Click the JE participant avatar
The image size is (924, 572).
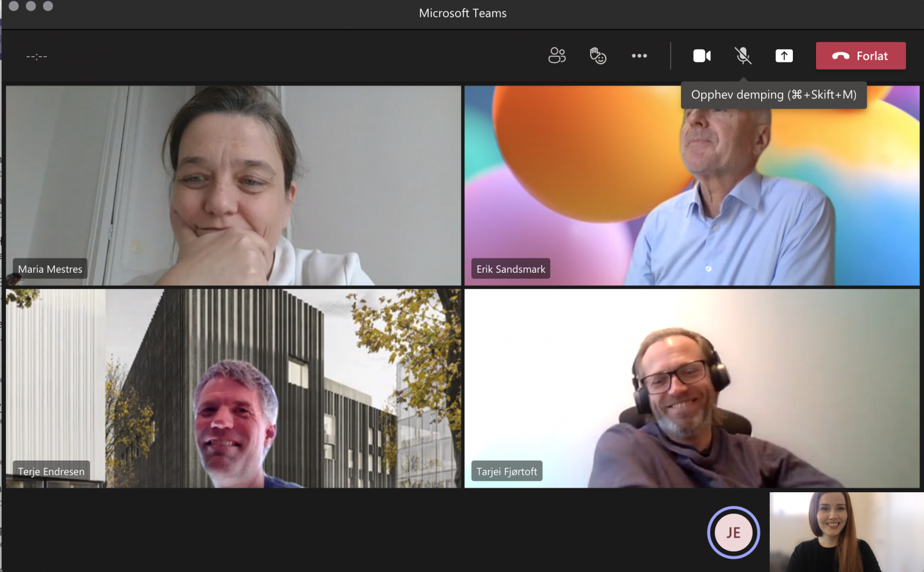[x=733, y=532]
